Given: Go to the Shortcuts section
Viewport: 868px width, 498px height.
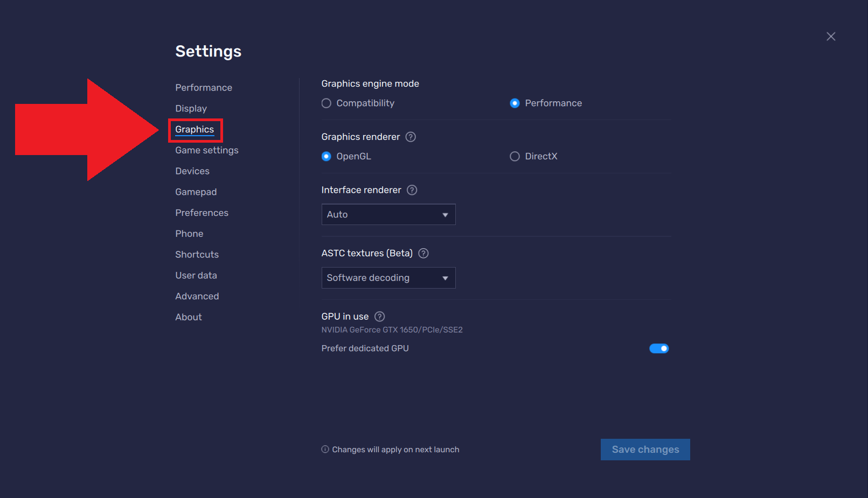Looking at the screenshot, I should point(197,254).
